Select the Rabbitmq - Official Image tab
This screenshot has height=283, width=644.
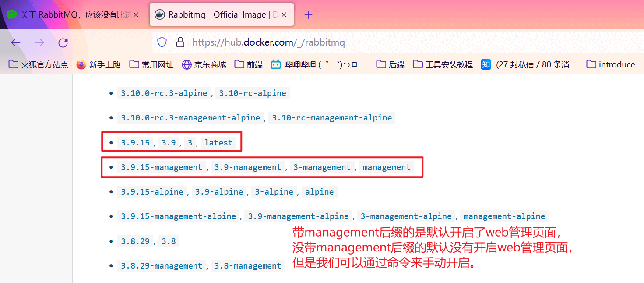[221, 15]
